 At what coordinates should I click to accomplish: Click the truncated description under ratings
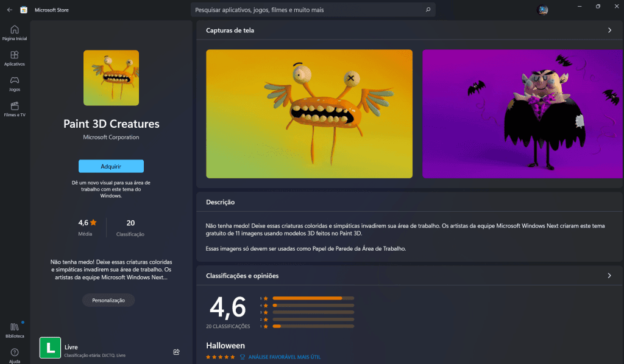(111, 270)
